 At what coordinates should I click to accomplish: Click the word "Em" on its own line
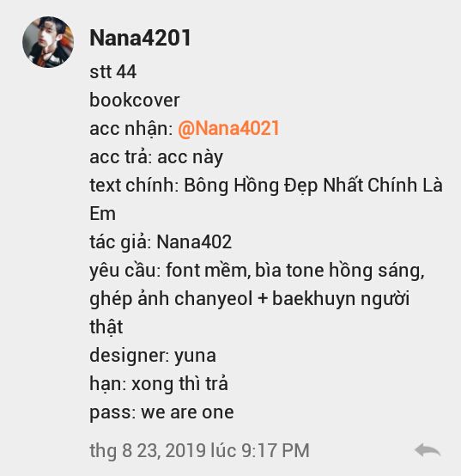(x=102, y=213)
